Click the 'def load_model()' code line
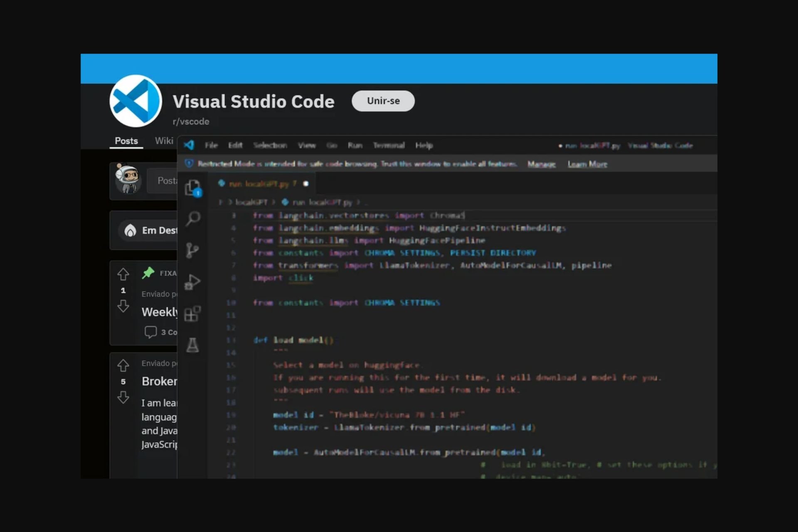The height and width of the screenshot is (532, 798). [x=293, y=340]
